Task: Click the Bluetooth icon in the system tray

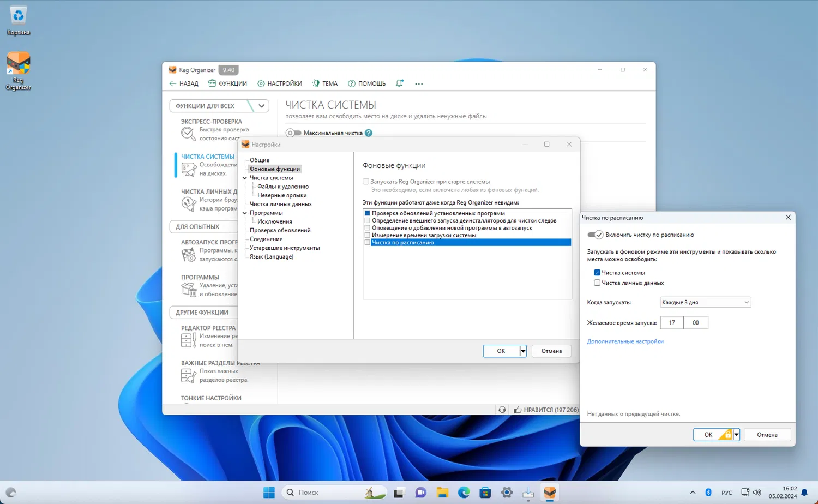Action: (x=708, y=493)
